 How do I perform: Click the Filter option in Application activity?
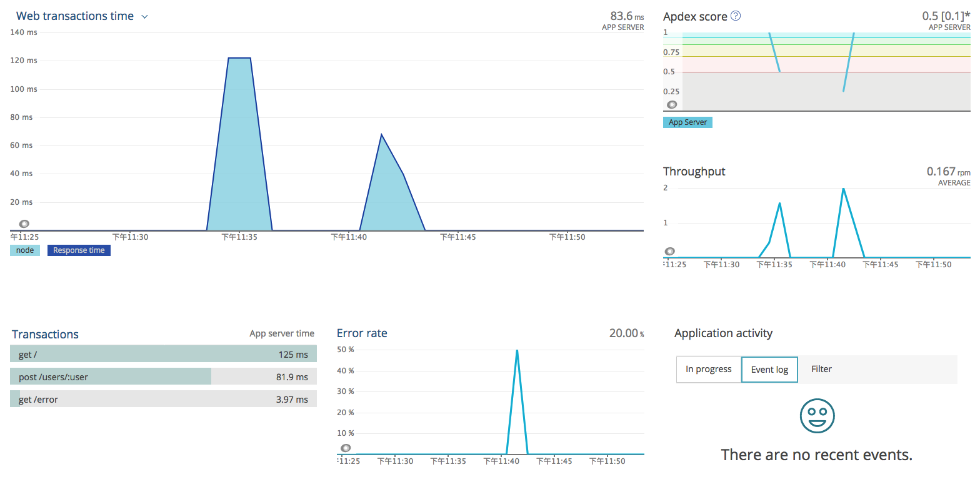(821, 369)
